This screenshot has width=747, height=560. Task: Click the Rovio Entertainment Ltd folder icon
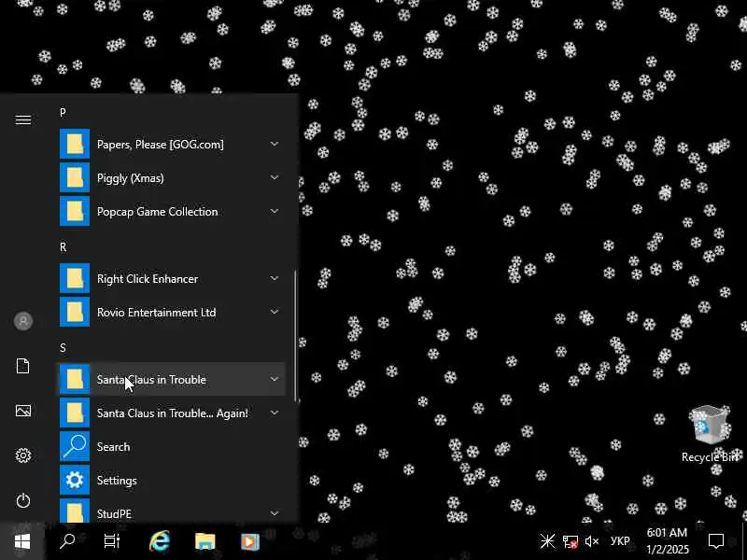pyautogui.click(x=75, y=312)
